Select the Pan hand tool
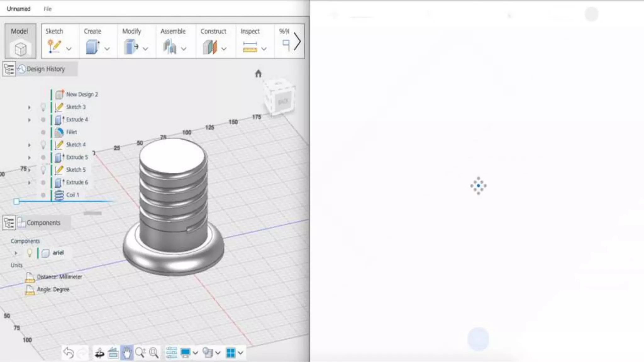The height and width of the screenshot is (362, 644). click(x=127, y=353)
